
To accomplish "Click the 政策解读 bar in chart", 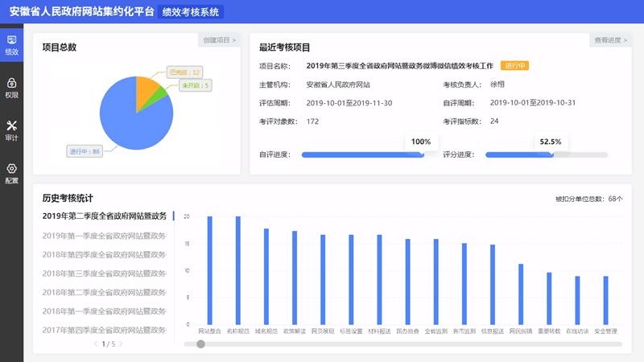I will (x=295, y=278).
